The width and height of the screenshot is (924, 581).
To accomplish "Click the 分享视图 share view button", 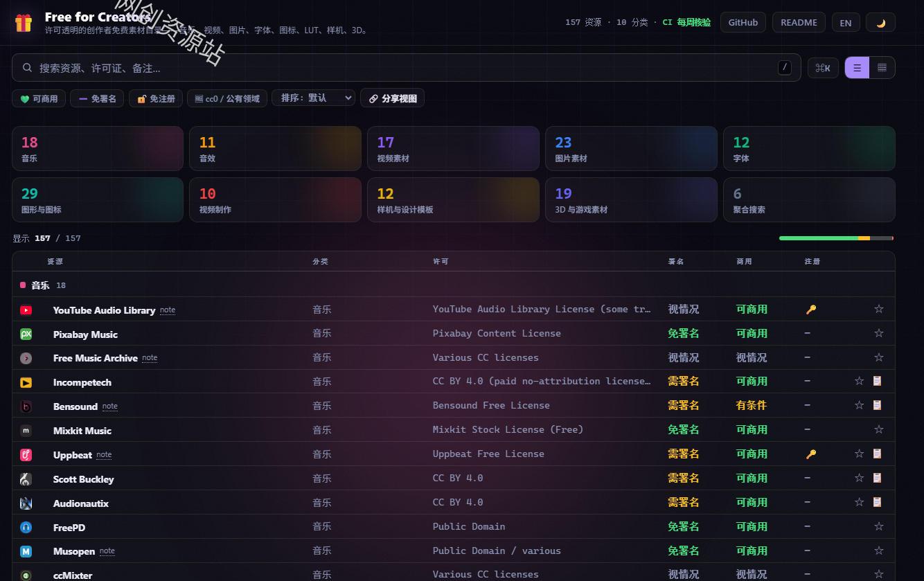I will 392,98.
